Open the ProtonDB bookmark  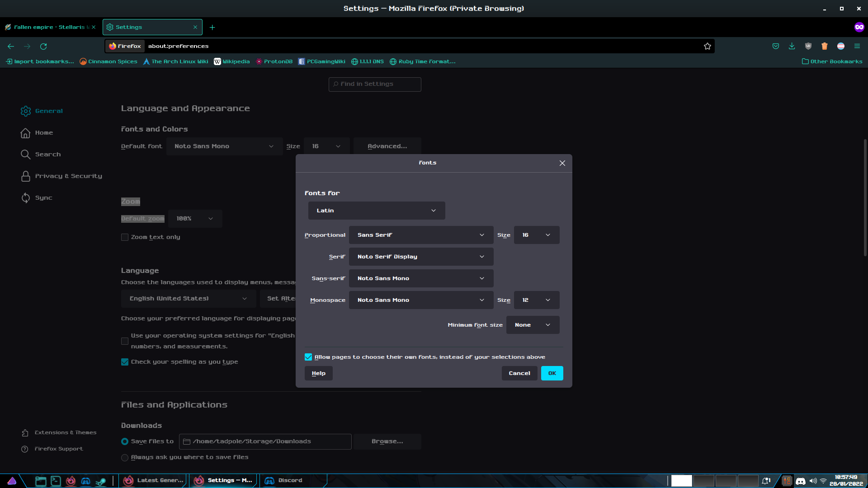click(x=274, y=61)
